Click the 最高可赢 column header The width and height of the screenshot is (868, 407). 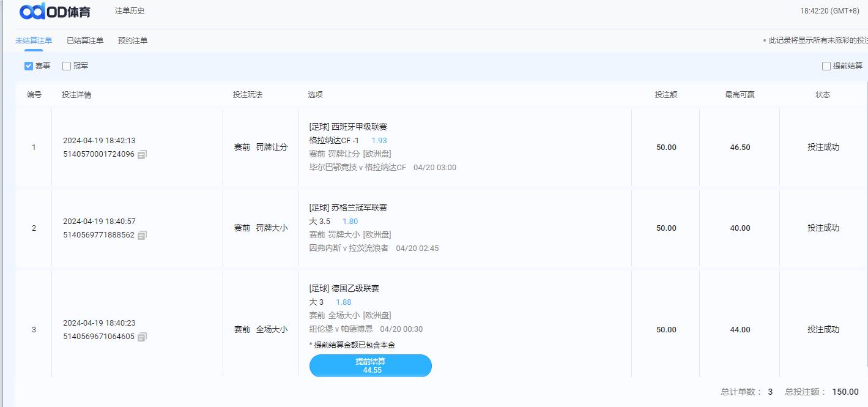pyautogui.click(x=740, y=95)
